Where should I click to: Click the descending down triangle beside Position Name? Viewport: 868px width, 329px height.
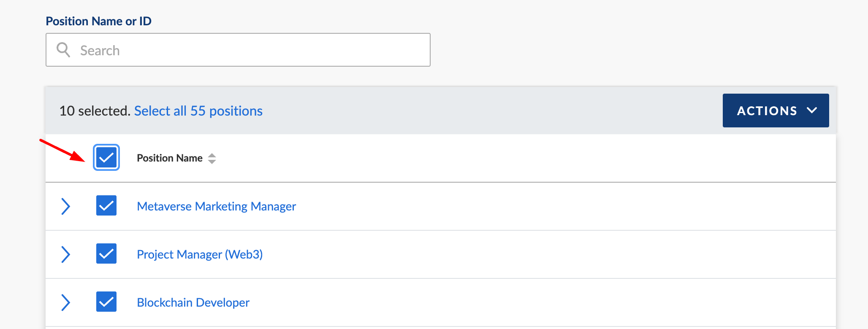click(212, 162)
